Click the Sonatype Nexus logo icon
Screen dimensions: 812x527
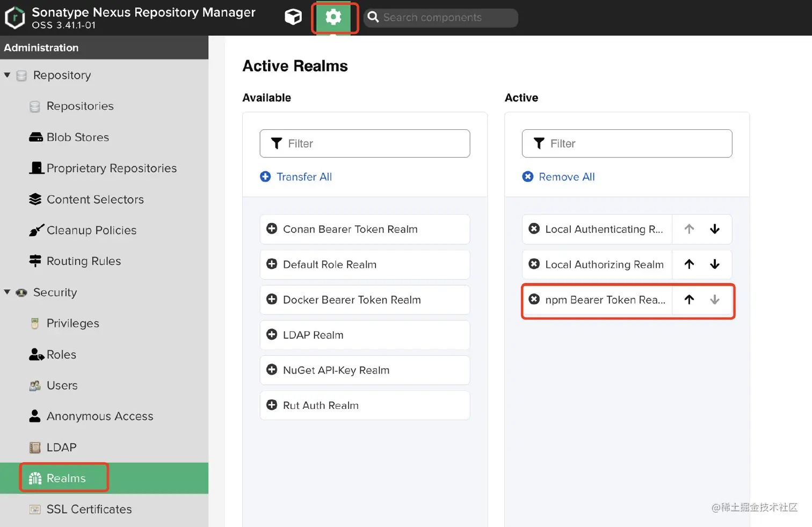tap(15, 18)
